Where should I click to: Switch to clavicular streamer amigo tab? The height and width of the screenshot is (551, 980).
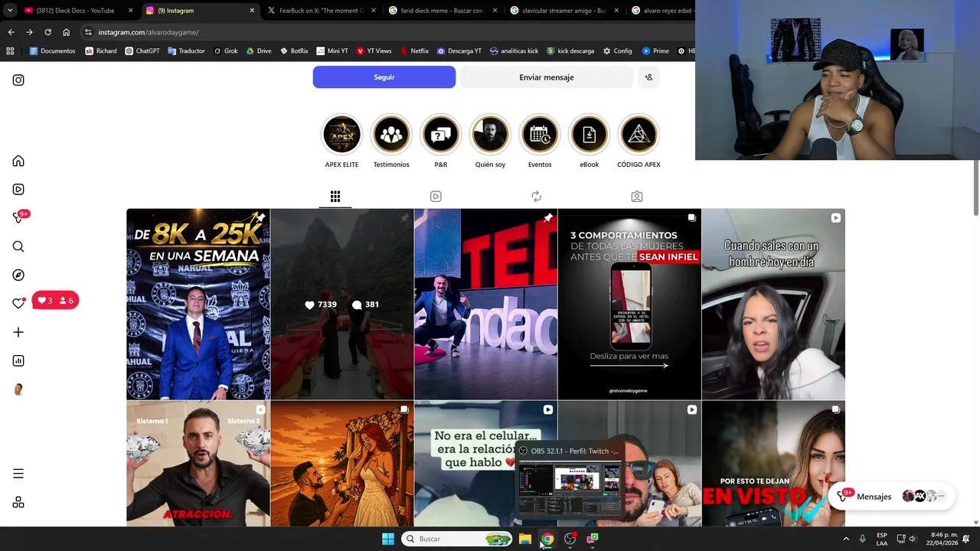(564, 11)
